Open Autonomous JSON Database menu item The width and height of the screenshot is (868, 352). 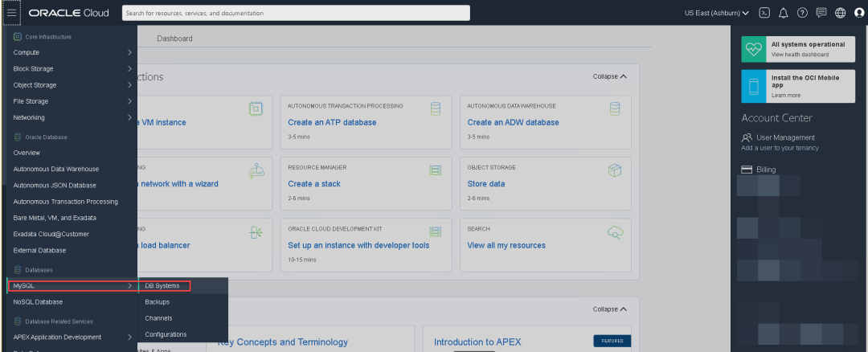click(x=55, y=186)
